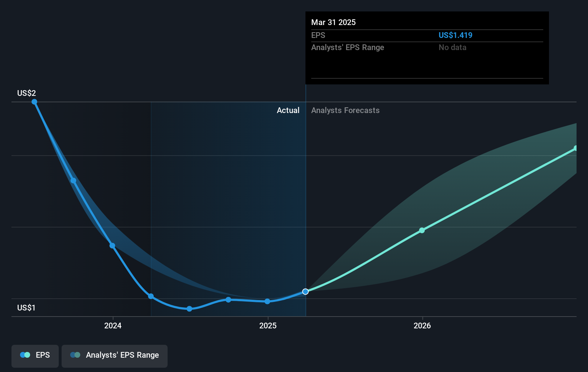Click the 'Analysts Forecasts' label
588x372 pixels.
tap(345, 110)
